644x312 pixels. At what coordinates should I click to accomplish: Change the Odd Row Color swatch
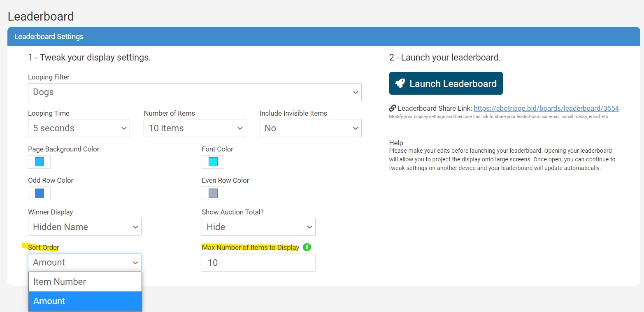coord(40,193)
